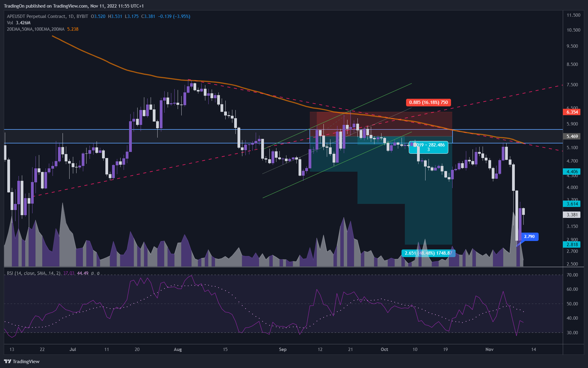The height and width of the screenshot is (368, 588).
Task: Click the TradingView logo at bottom left
Action: [x=22, y=361]
